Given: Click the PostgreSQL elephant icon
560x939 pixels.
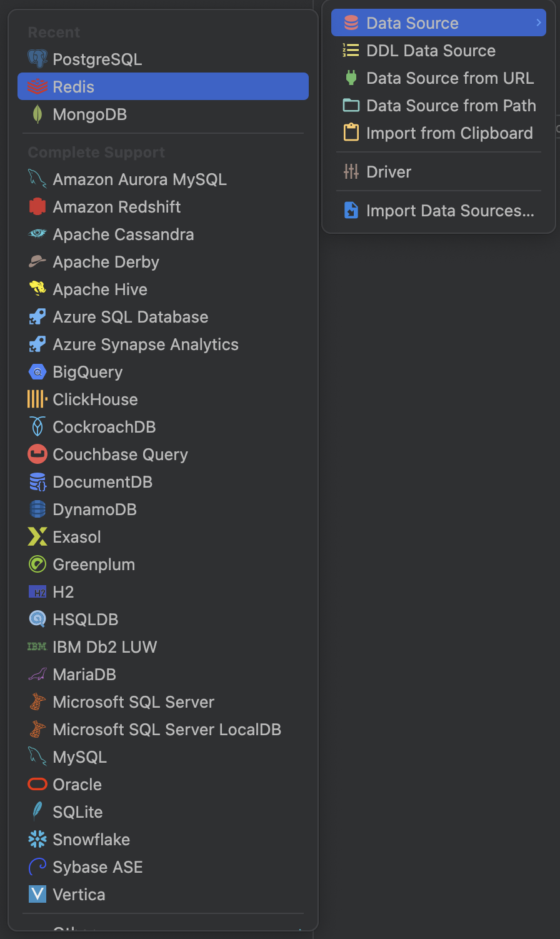Looking at the screenshot, I should coord(37,59).
